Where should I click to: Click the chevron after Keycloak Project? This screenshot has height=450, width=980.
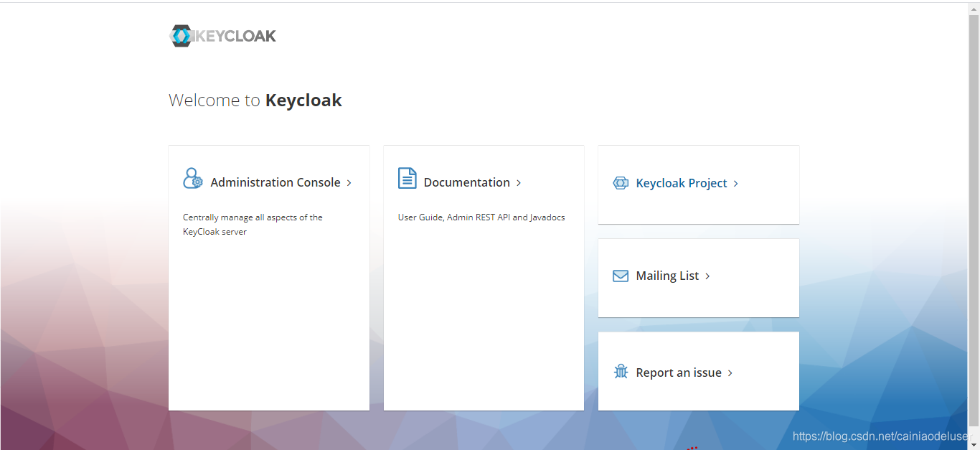click(x=736, y=184)
